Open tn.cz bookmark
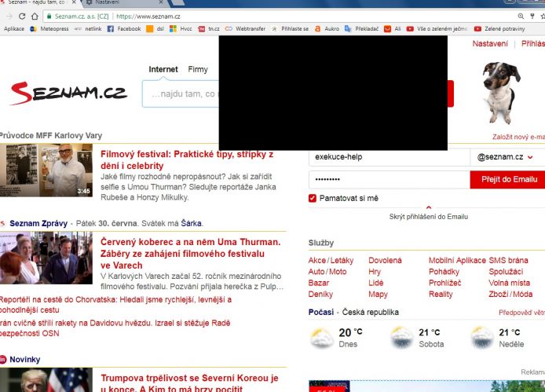Image resolution: width=545 pixels, height=392 pixels. [209, 29]
